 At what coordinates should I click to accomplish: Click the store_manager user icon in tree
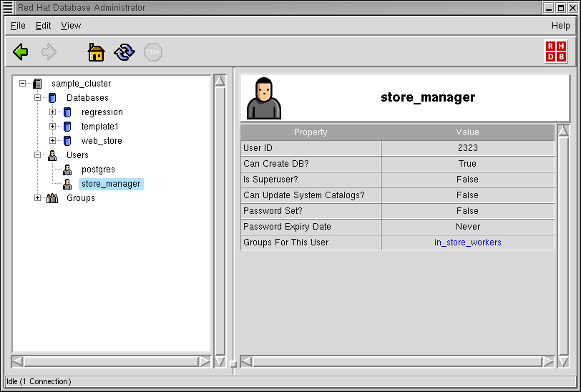tap(67, 184)
